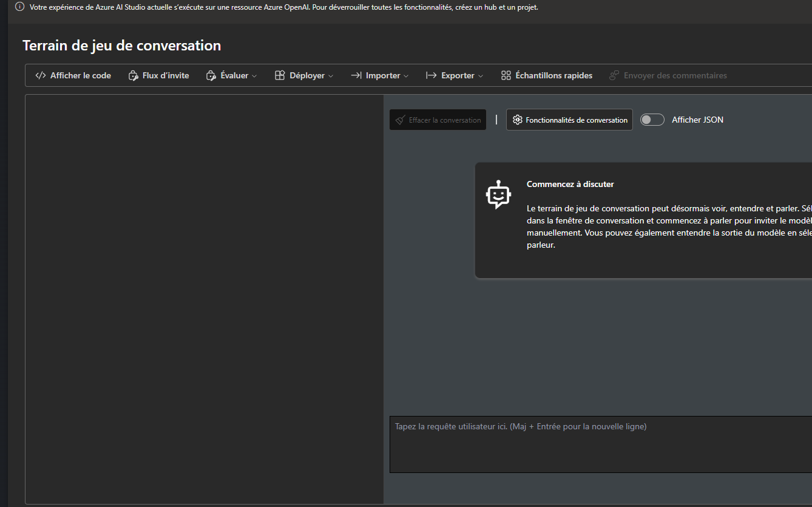
Task: Click the Envoyer des commentaires icon
Action: click(614, 75)
